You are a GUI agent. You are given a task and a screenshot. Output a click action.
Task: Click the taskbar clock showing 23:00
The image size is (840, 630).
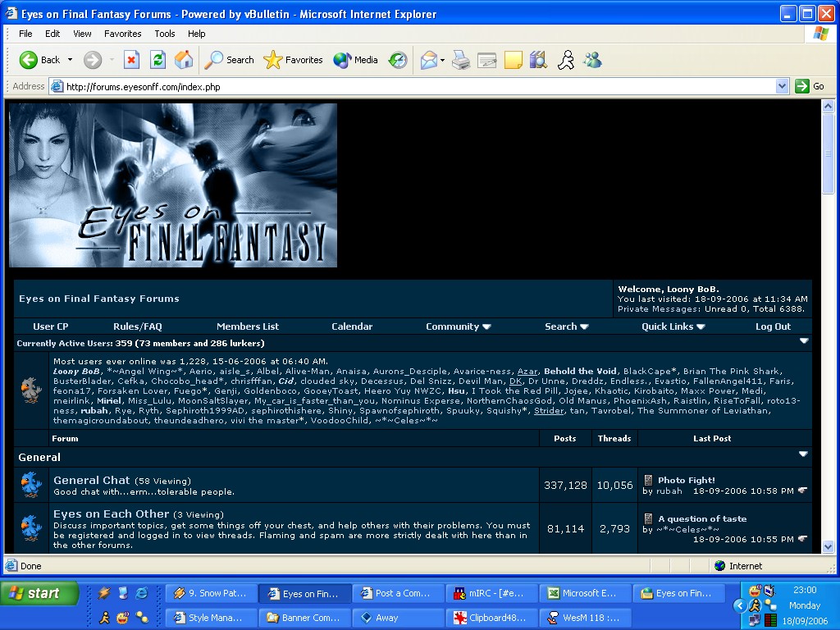pos(805,590)
